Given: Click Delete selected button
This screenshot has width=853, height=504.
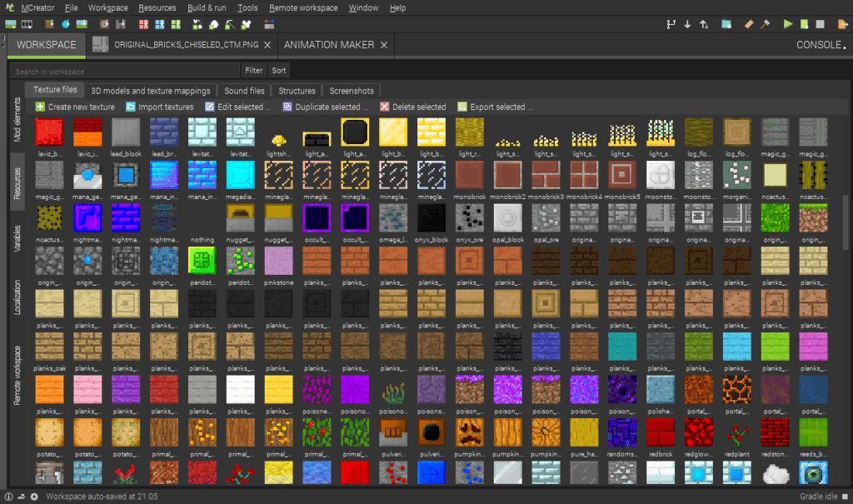Looking at the screenshot, I should 413,107.
